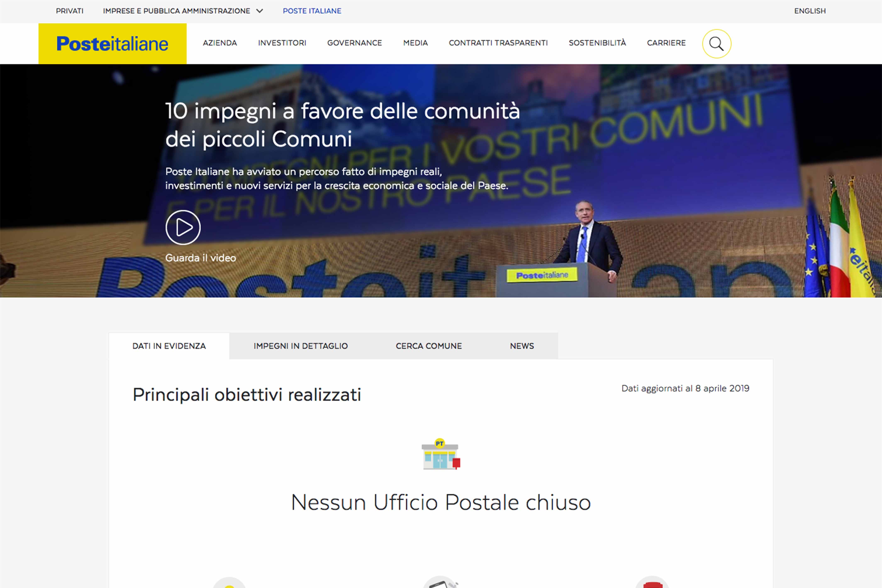The height and width of the screenshot is (588, 882).
Task: Open Contratti Trasparenti menu item
Action: [x=498, y=43]
